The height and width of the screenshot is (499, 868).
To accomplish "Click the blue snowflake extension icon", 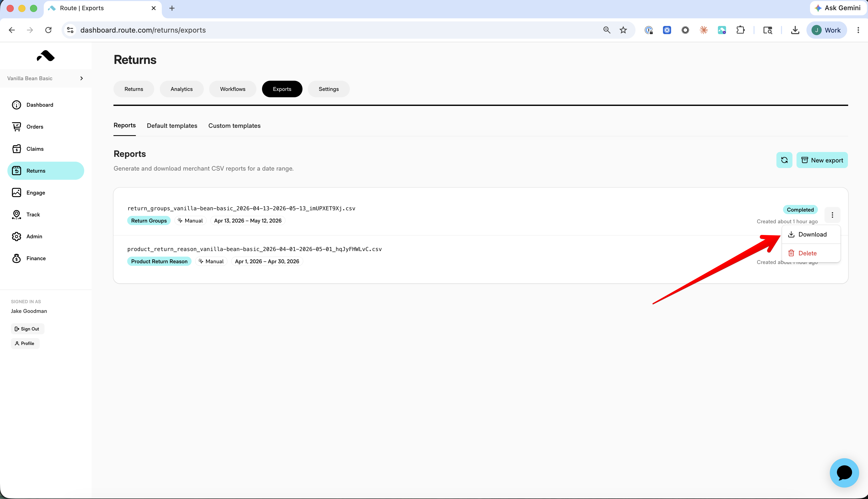I will tap(667, 30).
